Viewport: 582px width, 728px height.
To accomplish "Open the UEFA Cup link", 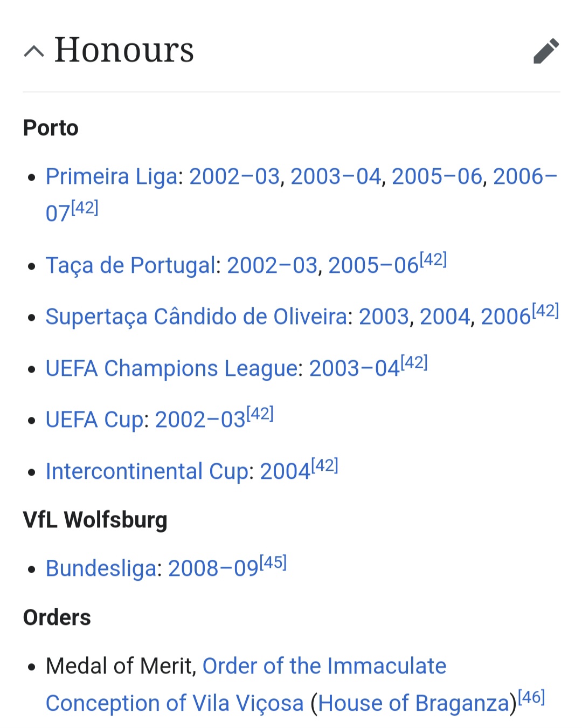I will coord(94,420).
